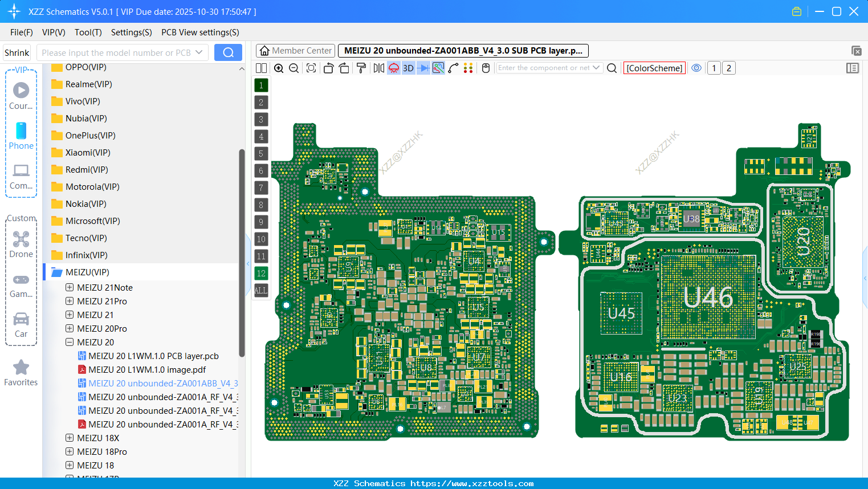Open the Member Center tab

[x=295, y=51]
